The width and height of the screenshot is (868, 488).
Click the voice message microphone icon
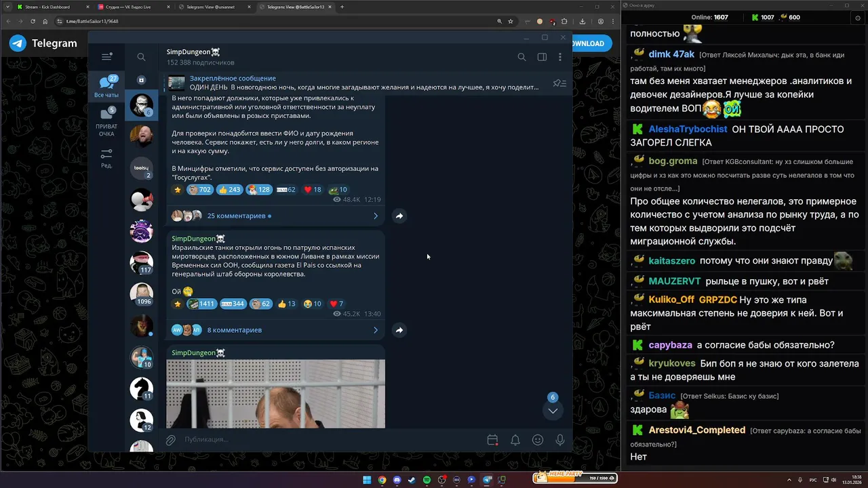(x=560, y=440)
